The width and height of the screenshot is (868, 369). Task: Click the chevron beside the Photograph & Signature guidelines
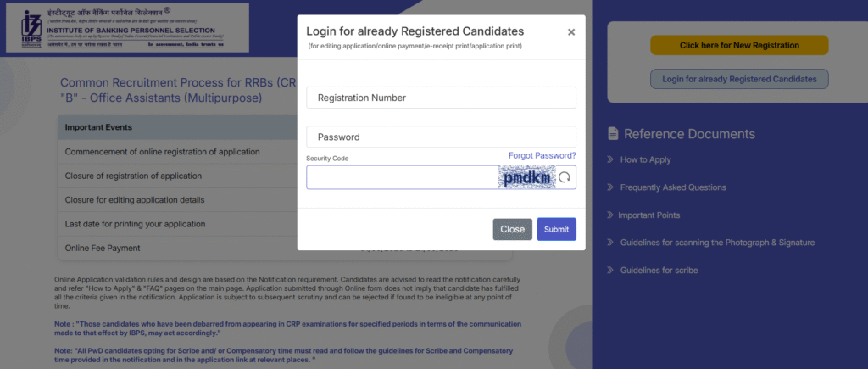point(610,243)
